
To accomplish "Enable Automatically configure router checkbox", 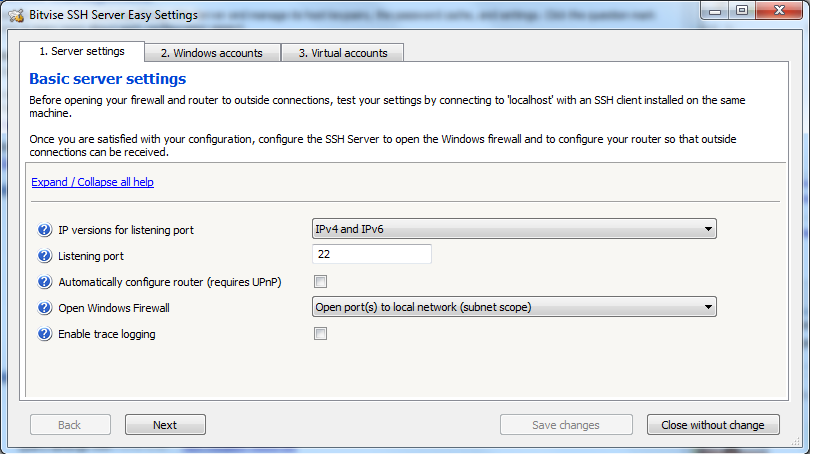I will pos(320,281).
